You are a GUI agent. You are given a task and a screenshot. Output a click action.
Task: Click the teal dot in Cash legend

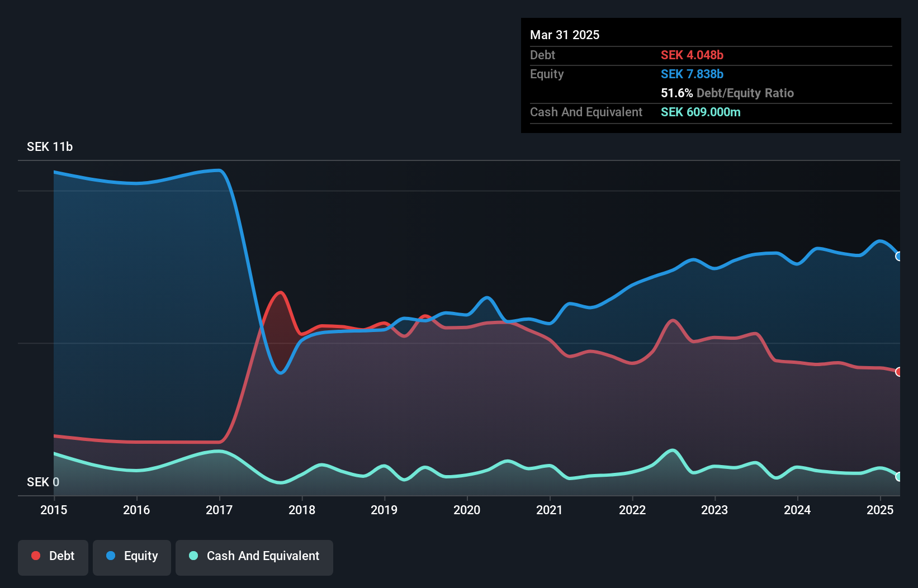click(193, 556)
